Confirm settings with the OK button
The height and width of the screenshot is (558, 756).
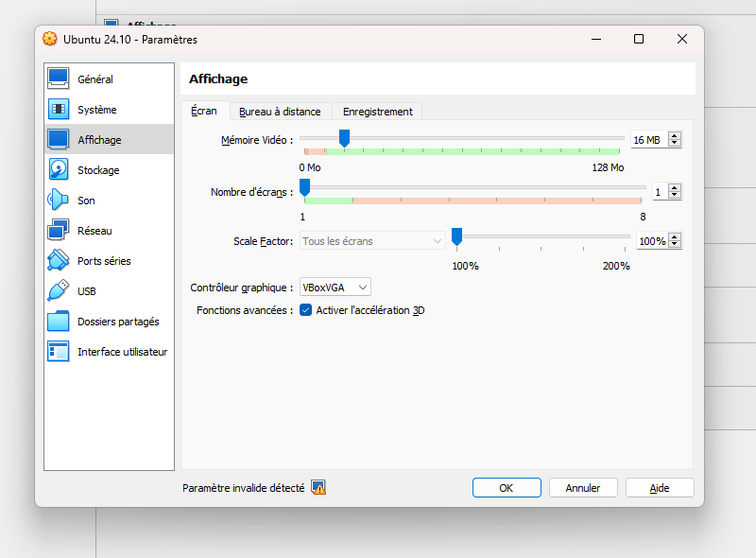point(507,487)
